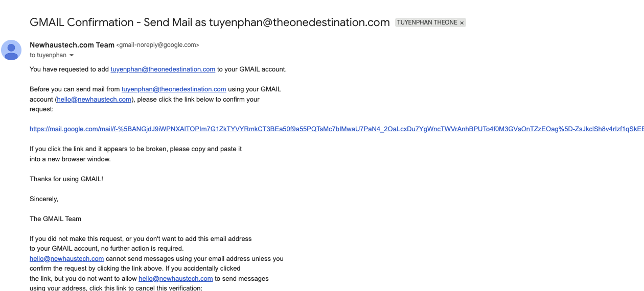Expand recipient details arrow beside 'to tuyenphan'
This screenshot has width=644, height=291.
point(72,55)
